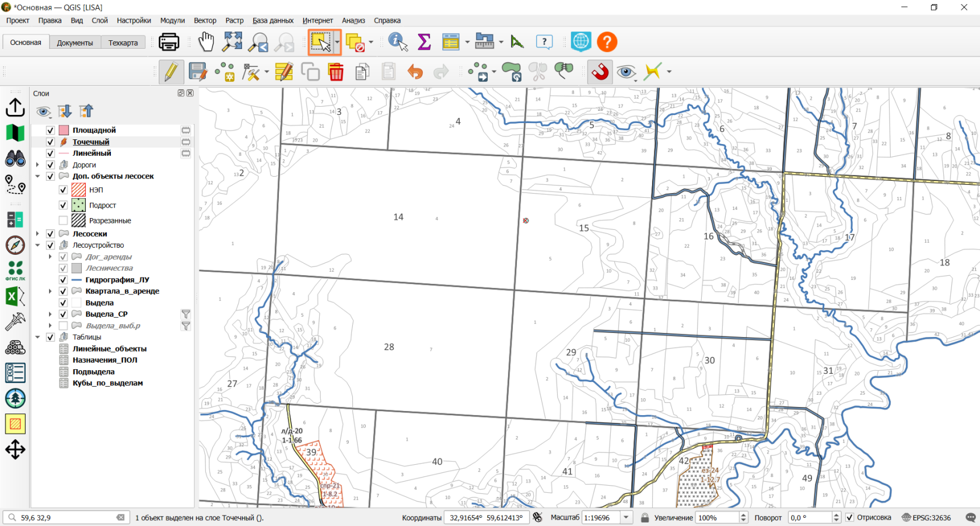
Task: Open select features tool dropdown arrow
Action: [337, 42]
